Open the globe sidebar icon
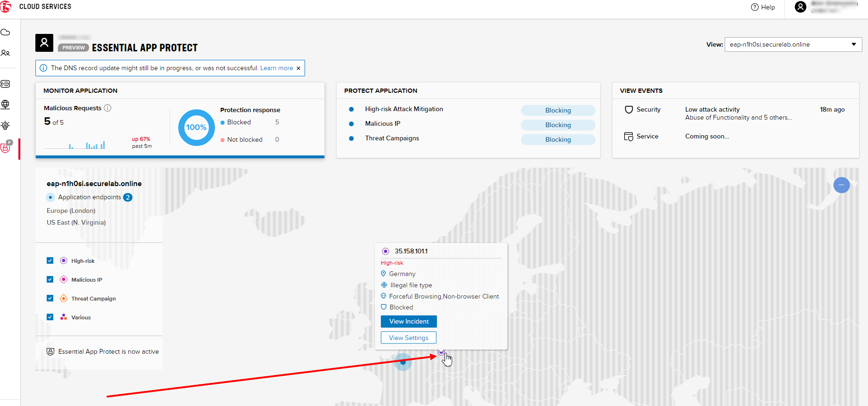 (x=6, y=105)
